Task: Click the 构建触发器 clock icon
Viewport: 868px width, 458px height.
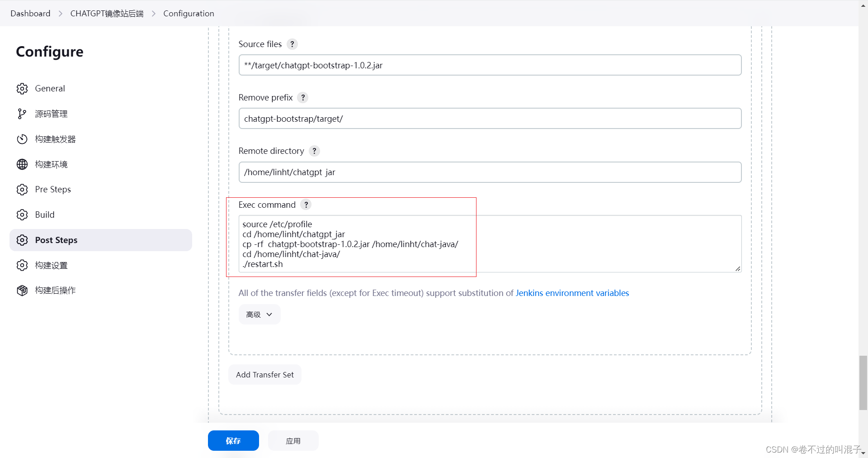Action: 22,139
